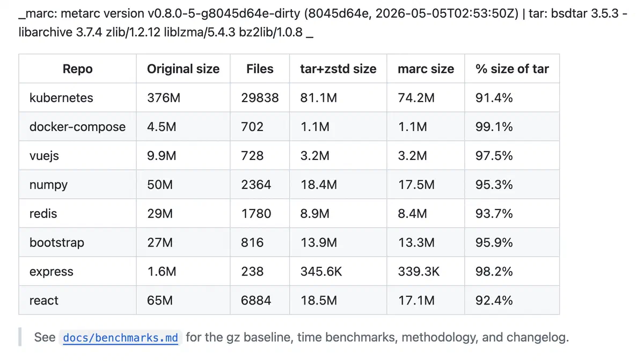Click the 17.5M marc size value
The width and height of the screenshot is (644, 363).
[x=416, y=185]
